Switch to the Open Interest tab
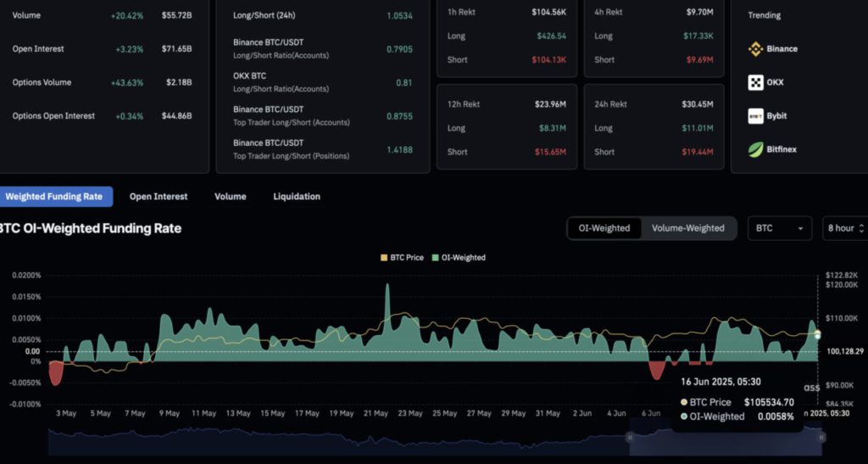Screen dimensions: 868x464 tap(159, 196)
